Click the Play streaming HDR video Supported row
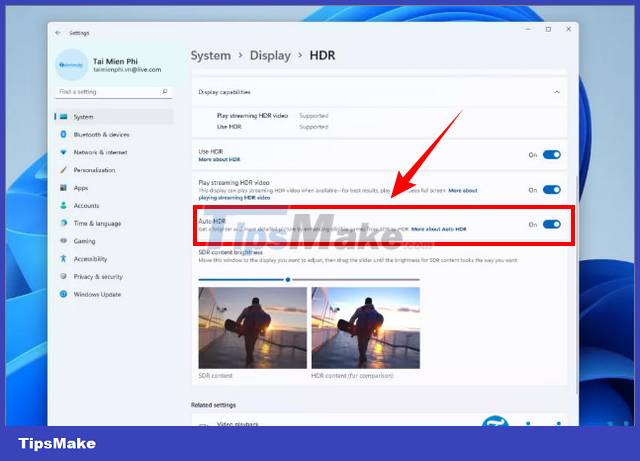Screen dimensions: 640x461 pyautogui.click(x=273, y=116)
